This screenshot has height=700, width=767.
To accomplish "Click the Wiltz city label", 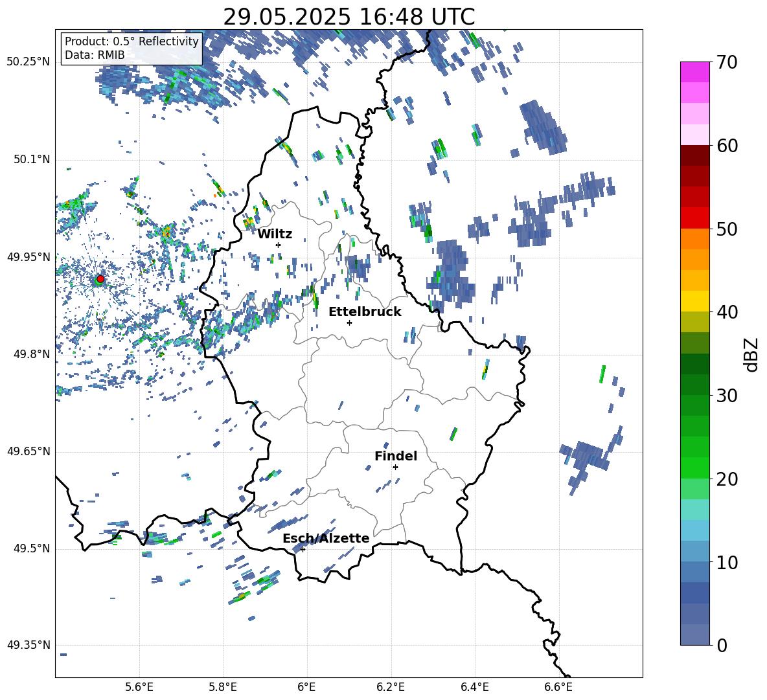I will pos(275,234).
